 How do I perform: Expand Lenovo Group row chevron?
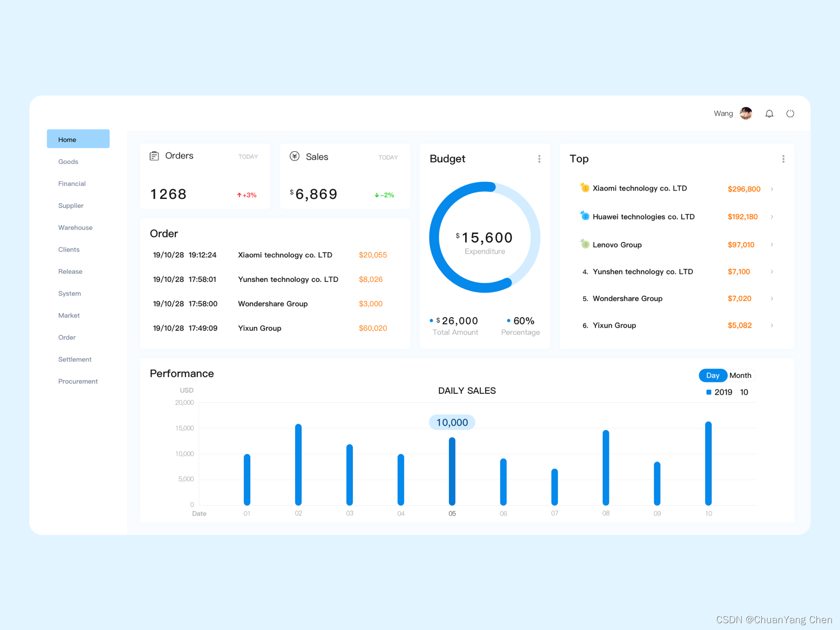pos(772,245)
